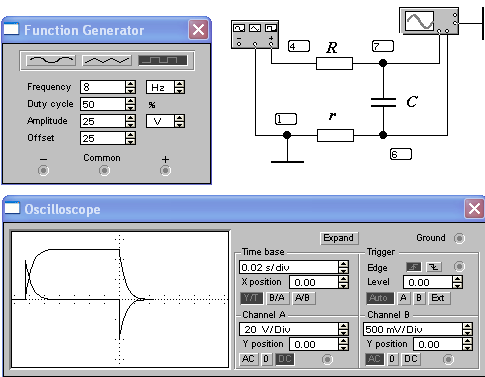Change the Amplitude V unit selector
Screen dimensions: 485x377
[x=165, y=121]
